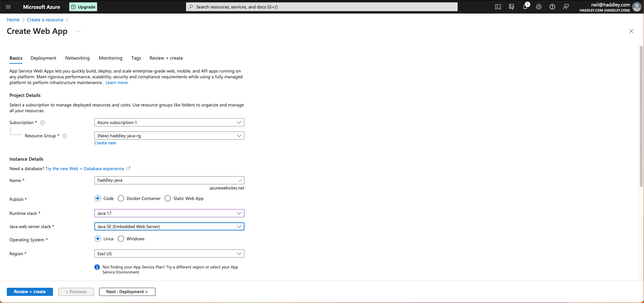Switch to the Monitoring tab

coord(110,58)
